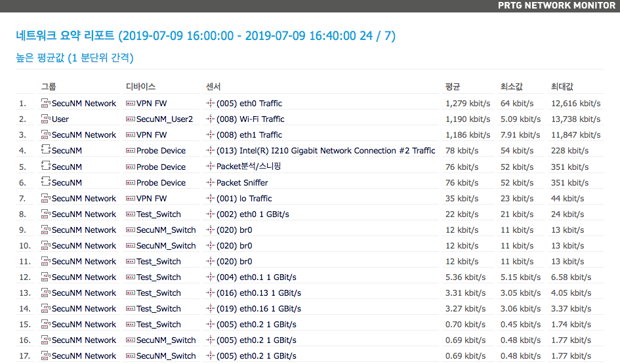Viewport: 620px width, 364px height.
Task: Click group icon in row 12 SecuNM Network
Action: pyautogui.click(x=46, y=277)
